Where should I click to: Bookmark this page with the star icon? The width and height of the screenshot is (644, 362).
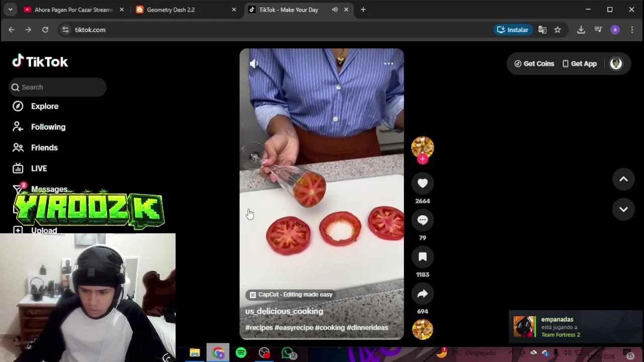557,30
